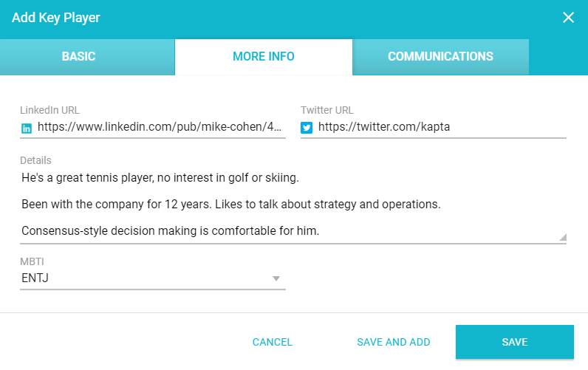This screenshot has width=588, height=370.
Task: Select the More Info tab
Action: (x=264, y=56)
